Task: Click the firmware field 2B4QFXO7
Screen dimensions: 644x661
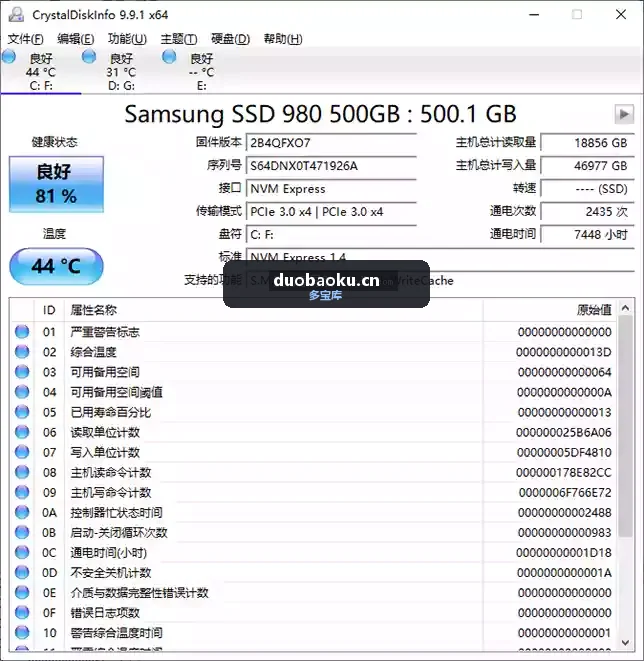Action: coord(331,143)
